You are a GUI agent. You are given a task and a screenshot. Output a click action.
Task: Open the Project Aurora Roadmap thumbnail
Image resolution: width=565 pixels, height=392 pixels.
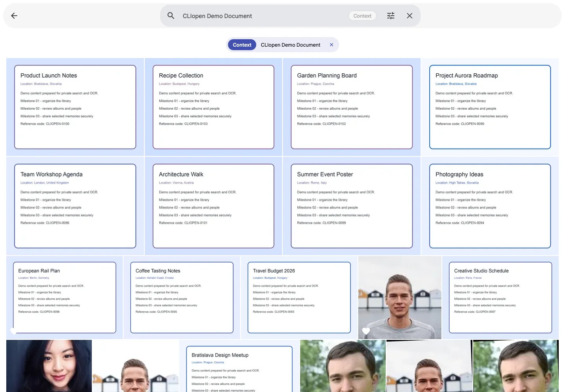(x=490, y=107)
